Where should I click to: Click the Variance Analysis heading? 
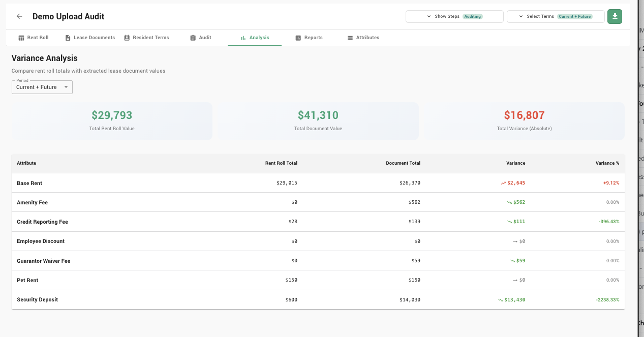45,58
